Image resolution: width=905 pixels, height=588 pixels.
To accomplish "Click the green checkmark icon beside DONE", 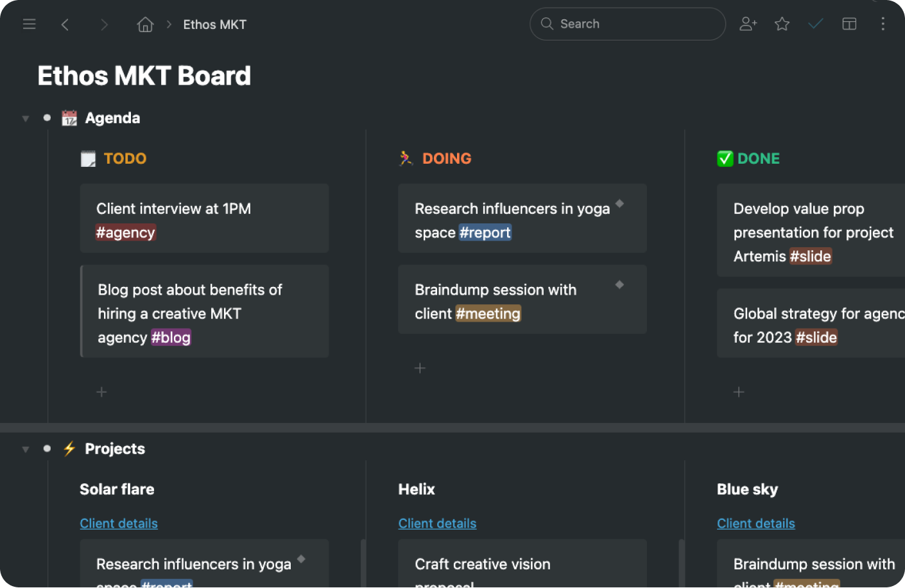I will click(725, 158).
